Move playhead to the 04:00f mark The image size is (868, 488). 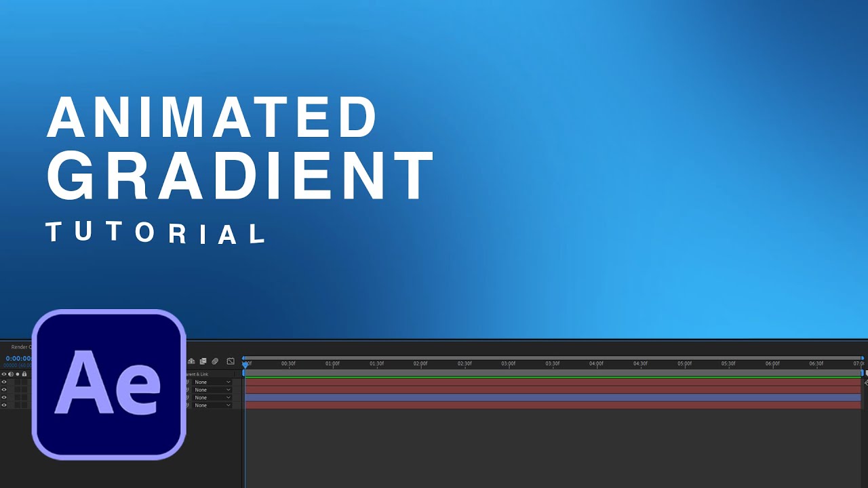[x=597, y=363]
